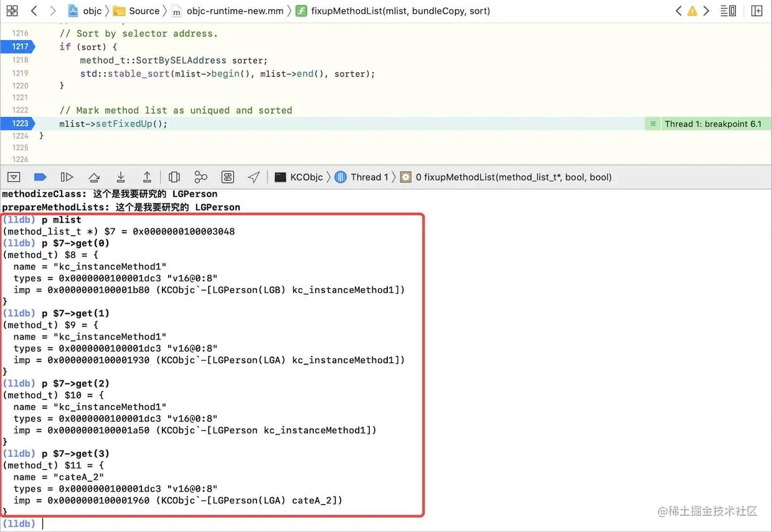
Task: Click the breakpoint annotation lines icon
Action: click(x=653, y=124)
